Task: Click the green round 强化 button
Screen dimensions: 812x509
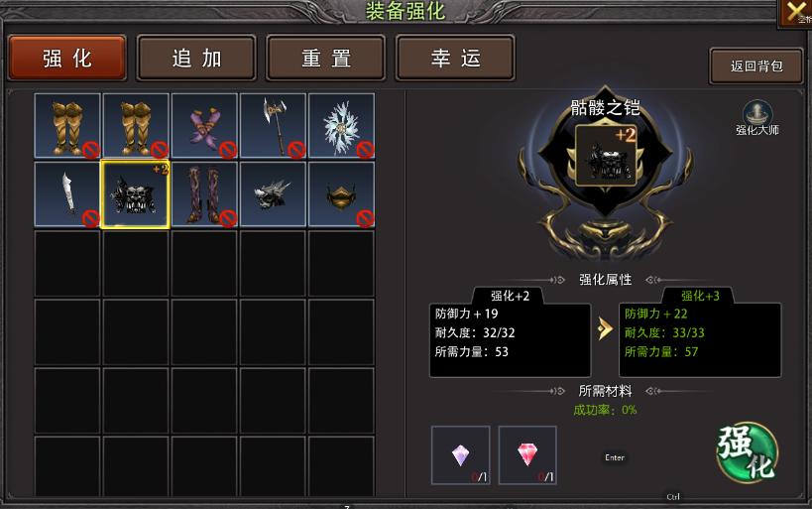Action: [747, 452]
